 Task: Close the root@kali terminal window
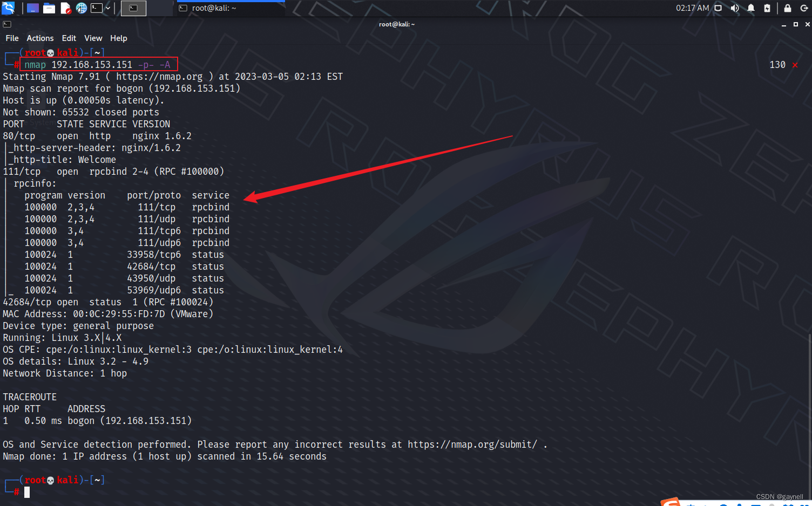[807, 24]
